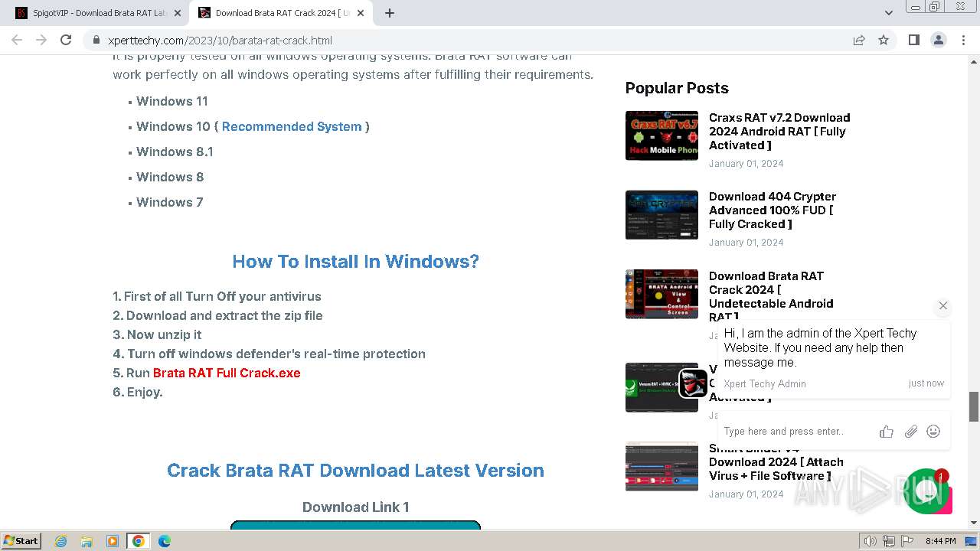The height and width of the screenshot is (551, 980).
Task: Attach a file in the chat box
Action: click(910, 432)
